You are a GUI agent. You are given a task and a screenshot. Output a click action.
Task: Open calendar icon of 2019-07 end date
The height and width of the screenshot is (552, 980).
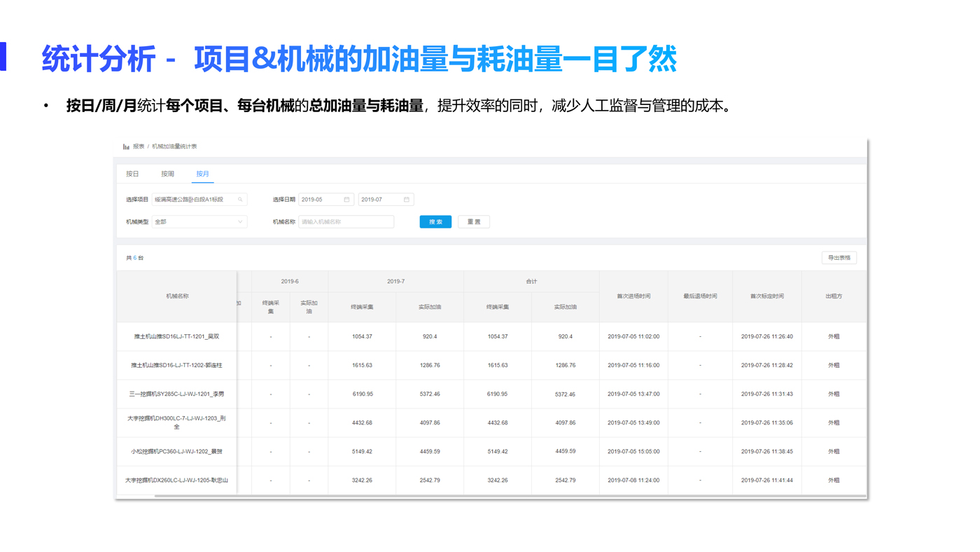407,200
